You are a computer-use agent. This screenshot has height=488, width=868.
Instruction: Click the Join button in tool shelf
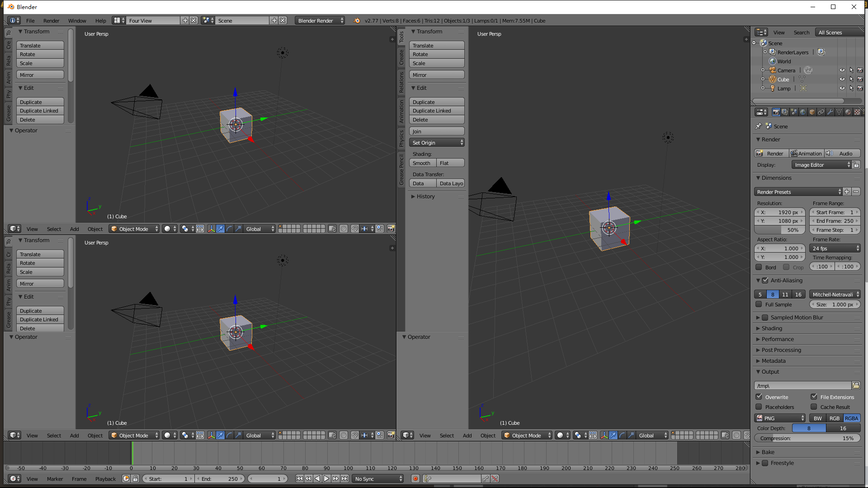point(437,131)
